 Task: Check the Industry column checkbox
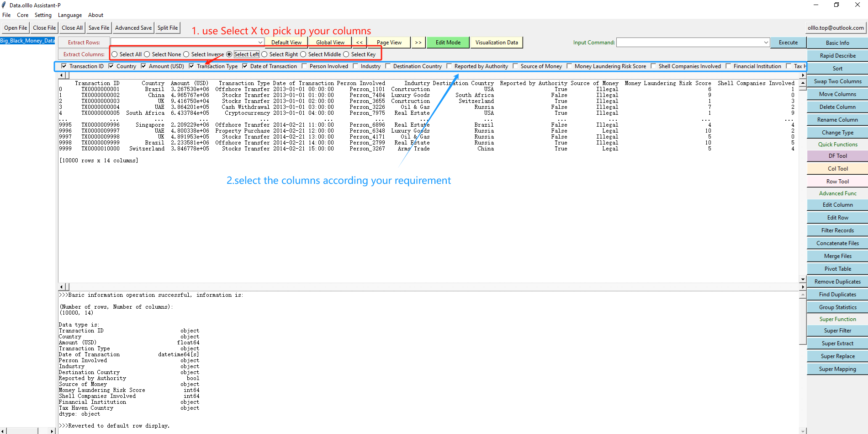355,66
